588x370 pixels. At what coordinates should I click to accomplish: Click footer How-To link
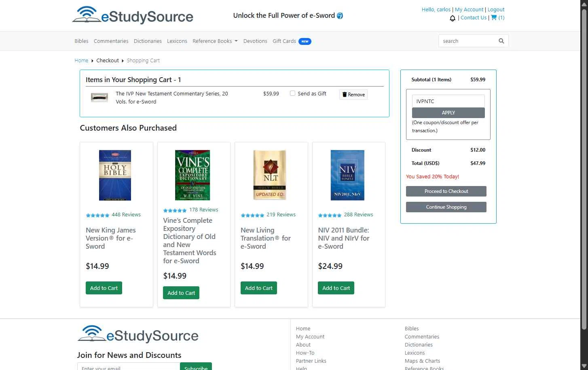305,353
